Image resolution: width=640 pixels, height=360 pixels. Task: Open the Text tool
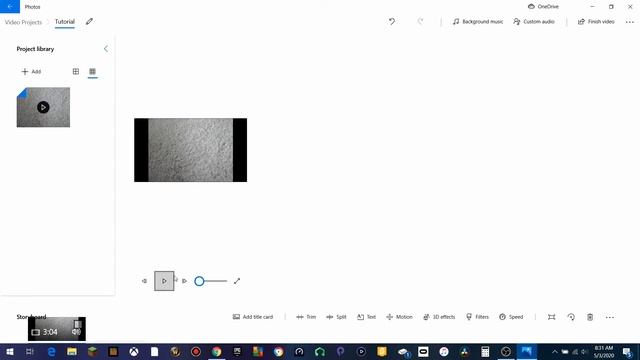click(366, 317)
